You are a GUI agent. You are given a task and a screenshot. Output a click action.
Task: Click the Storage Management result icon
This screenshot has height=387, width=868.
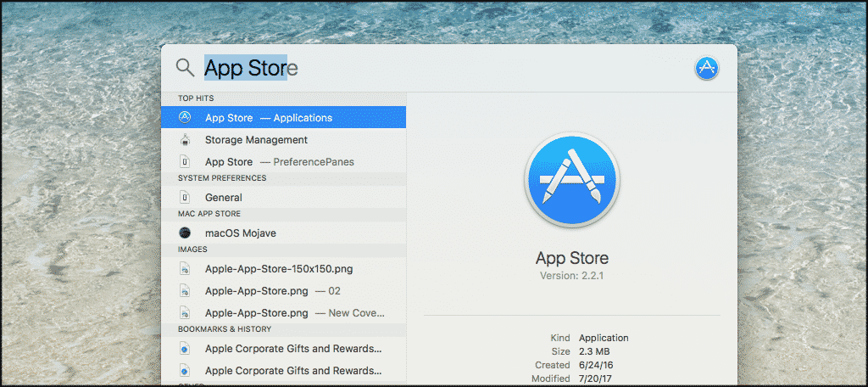185,140
